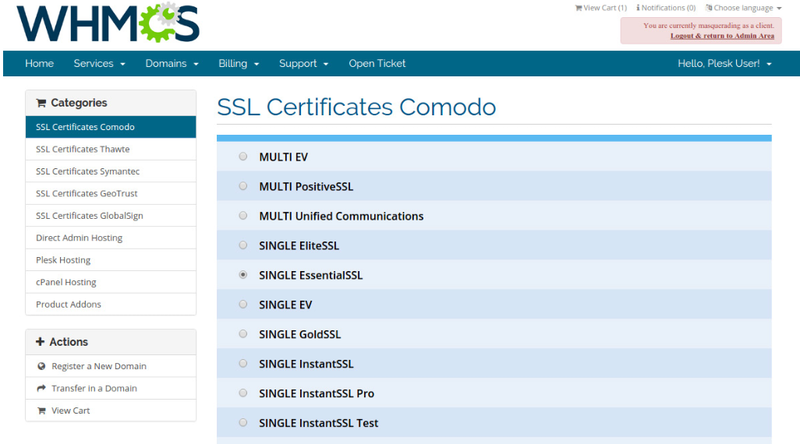Open SSL Certificates Symantec category
Viewport: 800px width, 444px height.
pyautogui.click(x=111, y=171)
